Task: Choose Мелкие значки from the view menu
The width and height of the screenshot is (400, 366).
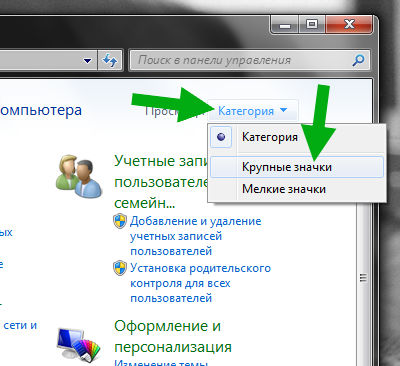Action: pyautogui.click(x=297, y=189)
